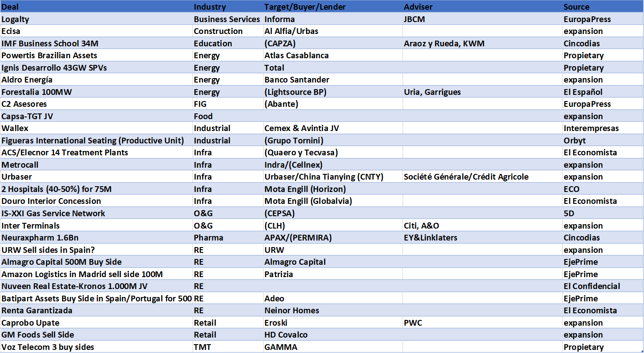Click the JBCM adviser cell
Screen dimensions: 644x353
482,19
